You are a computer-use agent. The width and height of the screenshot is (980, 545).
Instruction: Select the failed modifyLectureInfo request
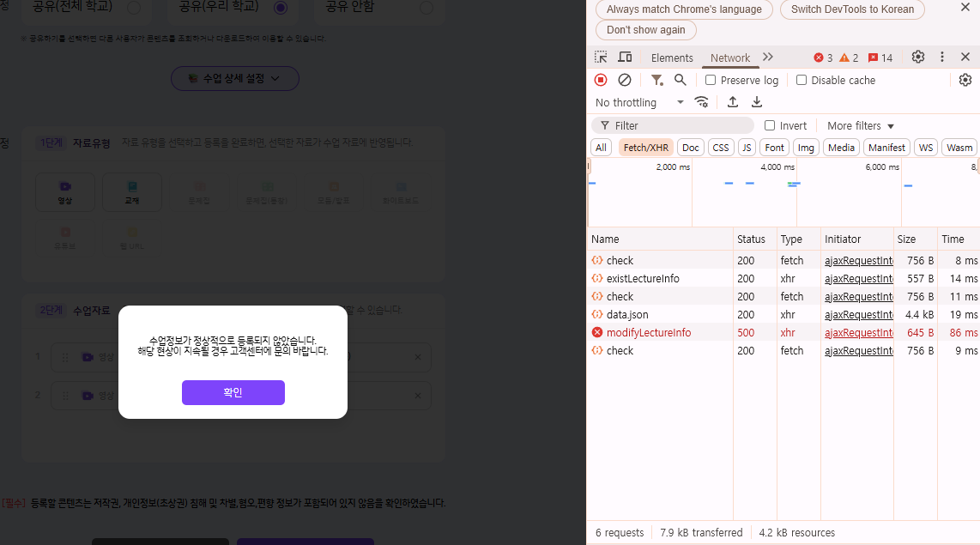pos(648,333)
